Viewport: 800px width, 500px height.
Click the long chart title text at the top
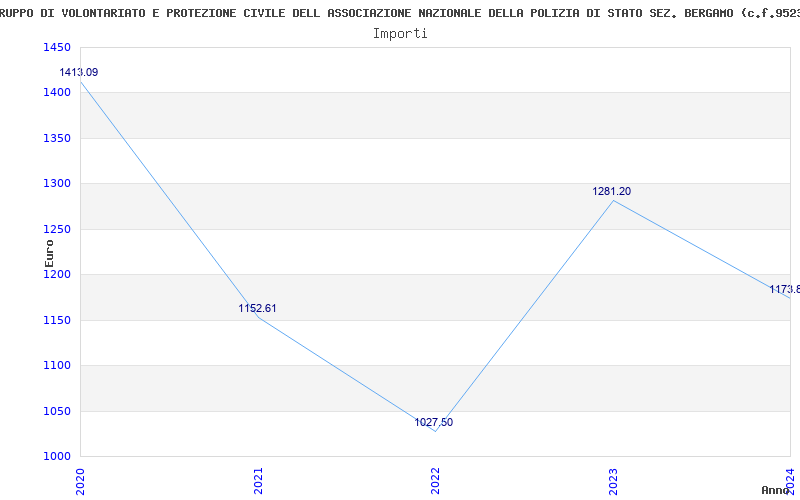tap(400, 13)
